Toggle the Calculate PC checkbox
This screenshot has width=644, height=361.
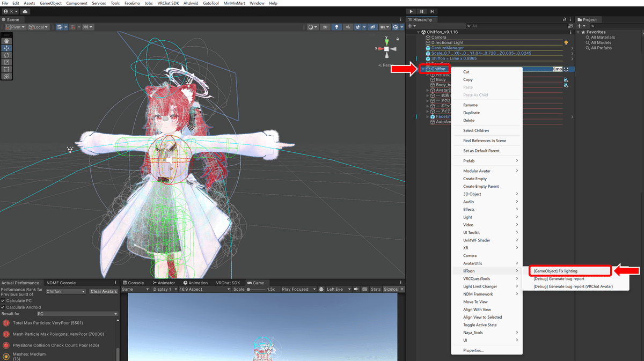pos(3,300)
